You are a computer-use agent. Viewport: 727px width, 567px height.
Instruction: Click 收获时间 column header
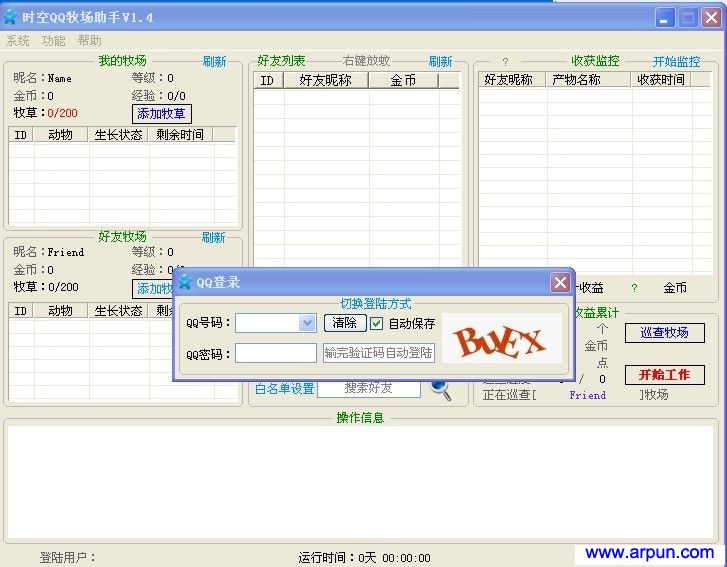(661, 80)
